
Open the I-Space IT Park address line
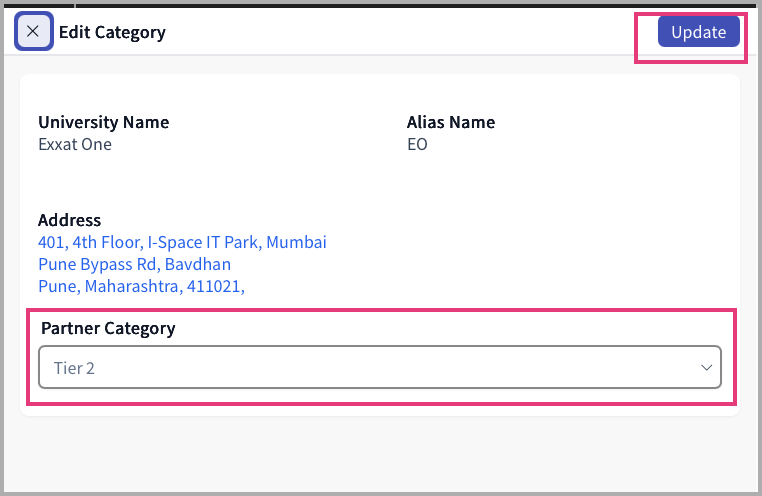click(x=182, y=242)
